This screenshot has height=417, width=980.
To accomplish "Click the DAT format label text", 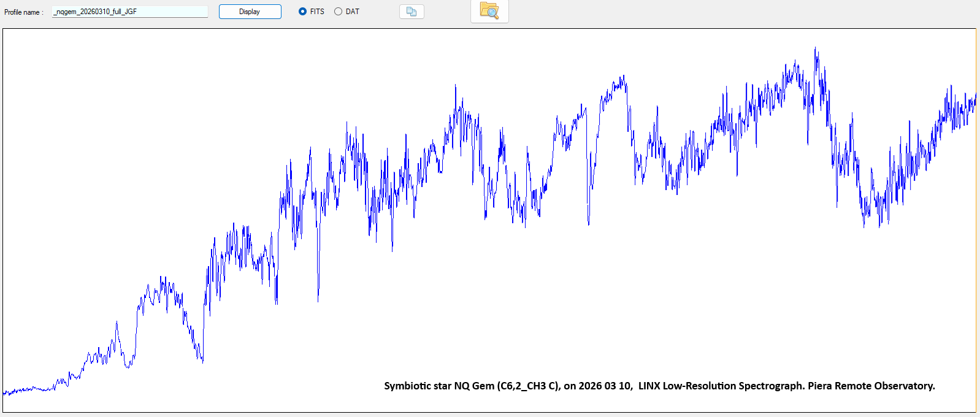I will pos(352,12).
